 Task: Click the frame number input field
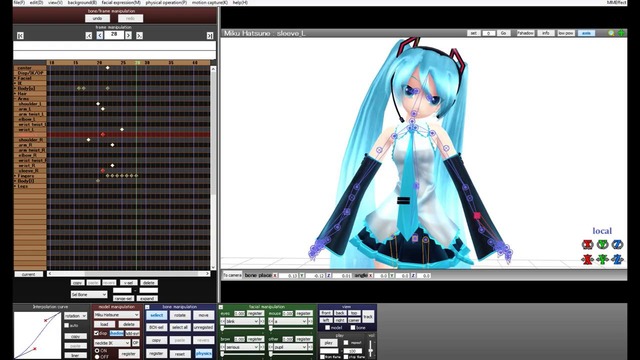114,35
